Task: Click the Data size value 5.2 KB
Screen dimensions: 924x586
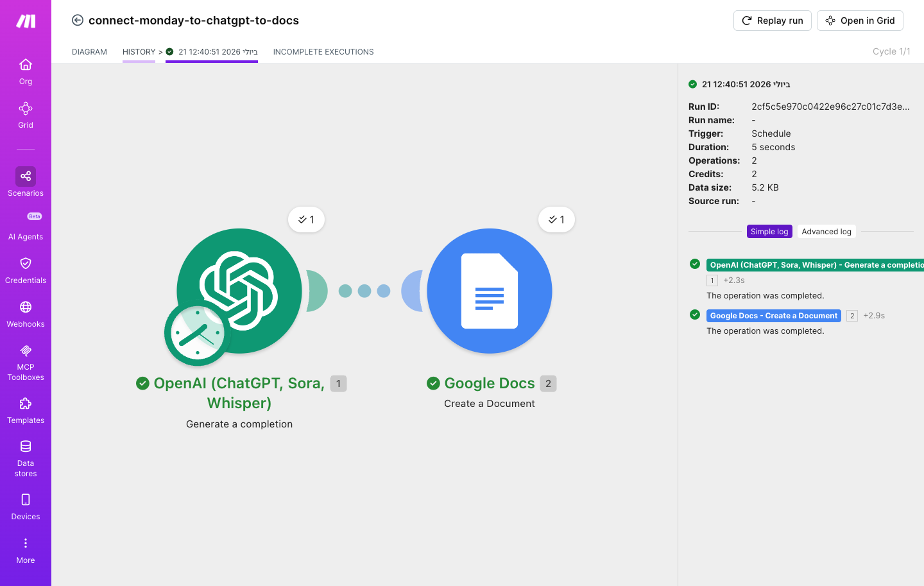Action: (x=765, y=187)
